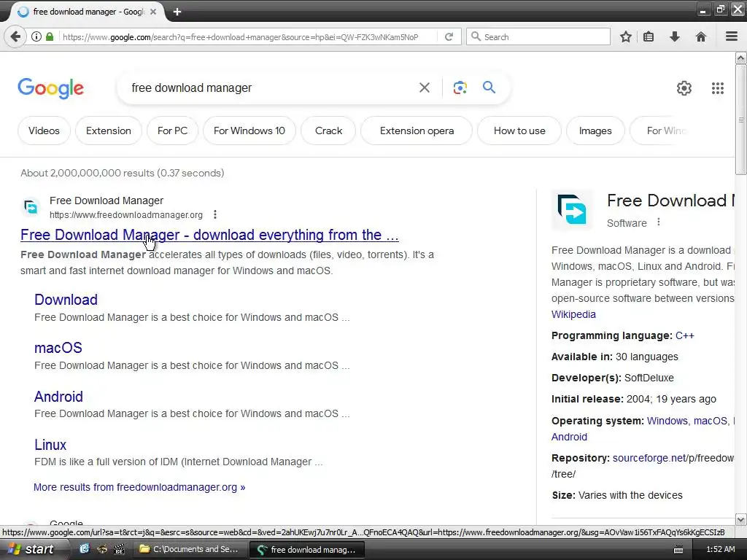Open a new tab with plus button
The height and width of the screenshot is (560, 747).
coord(177,12)
